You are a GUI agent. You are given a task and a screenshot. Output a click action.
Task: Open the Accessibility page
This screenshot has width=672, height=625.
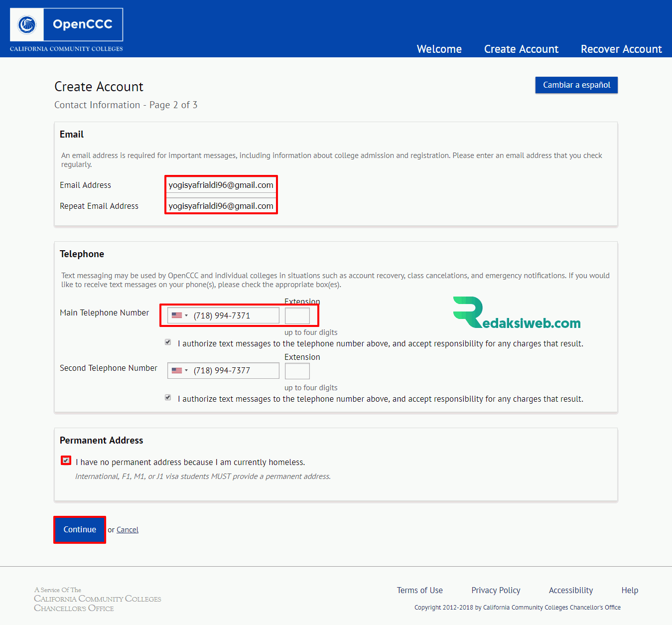tap(570, 590)
